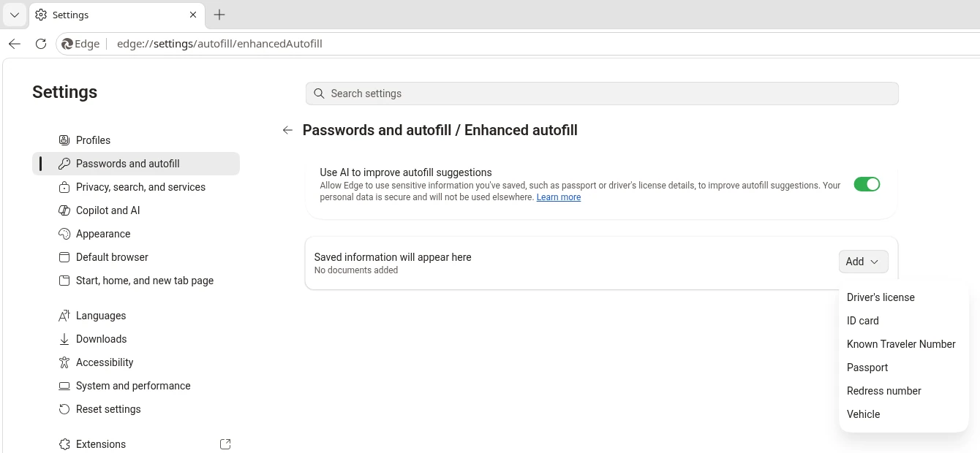Go back using the arrow beside Passwords and autofill heading
This screenshot has width=980, height=453.
click(x=287, y=130)
